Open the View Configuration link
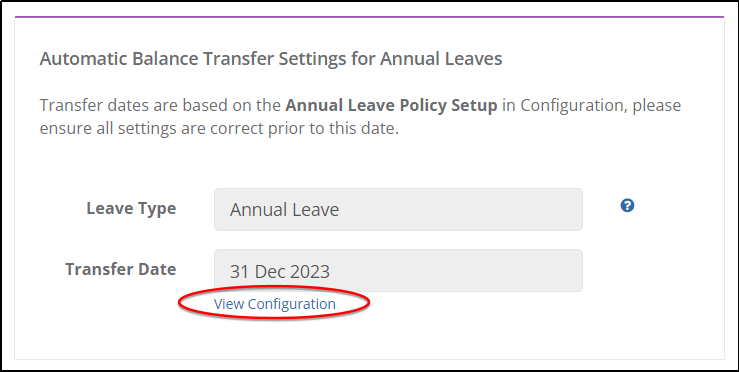 [x=275, y=304]
